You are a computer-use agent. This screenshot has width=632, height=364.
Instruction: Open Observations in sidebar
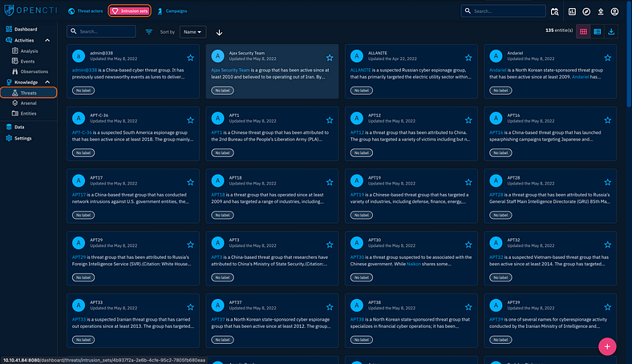click(34, 71)
